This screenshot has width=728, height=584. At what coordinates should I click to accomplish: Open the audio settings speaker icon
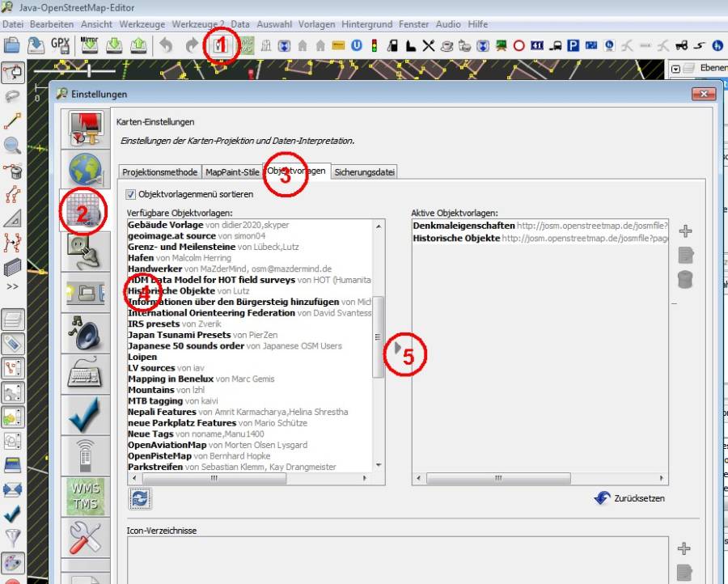84,333
